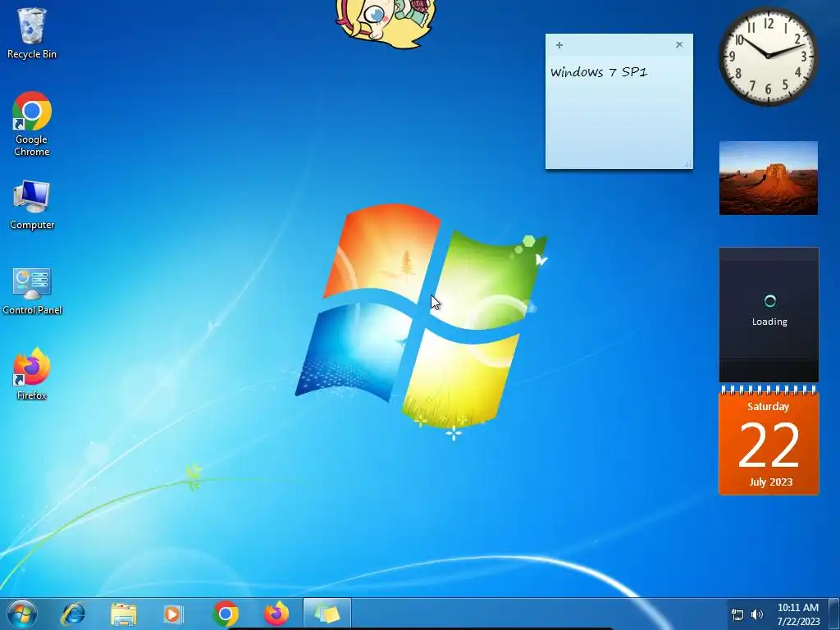
Task: Click the cartoon character at the screen top
Action: pyautogui.click(x=386, y=22)
